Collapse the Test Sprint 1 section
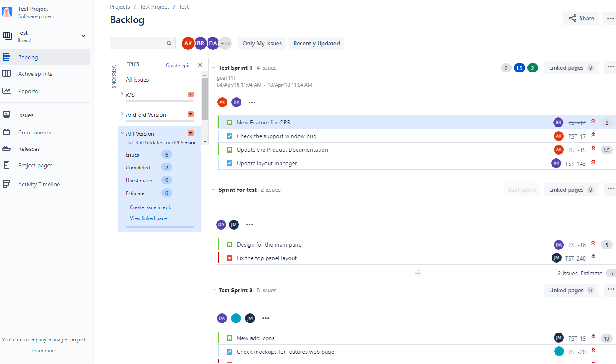Viewport: 616px width, 364px height. click(213, 68)
